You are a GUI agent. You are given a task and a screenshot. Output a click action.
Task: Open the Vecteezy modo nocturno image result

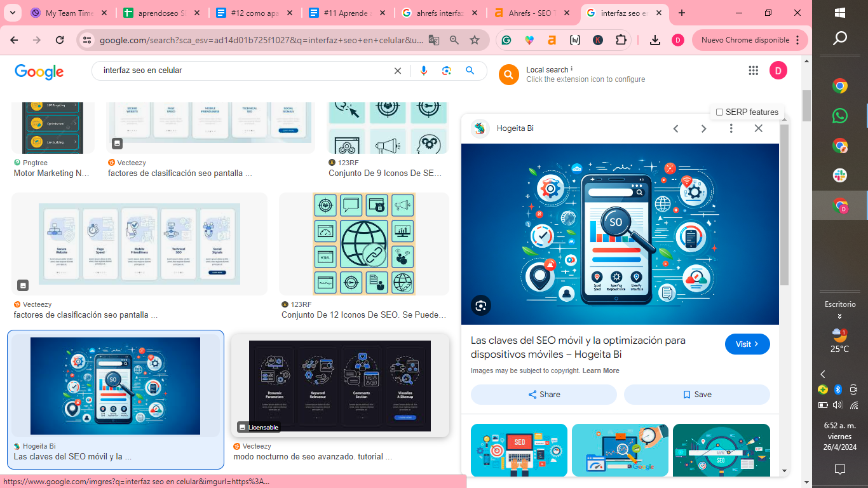340,385
